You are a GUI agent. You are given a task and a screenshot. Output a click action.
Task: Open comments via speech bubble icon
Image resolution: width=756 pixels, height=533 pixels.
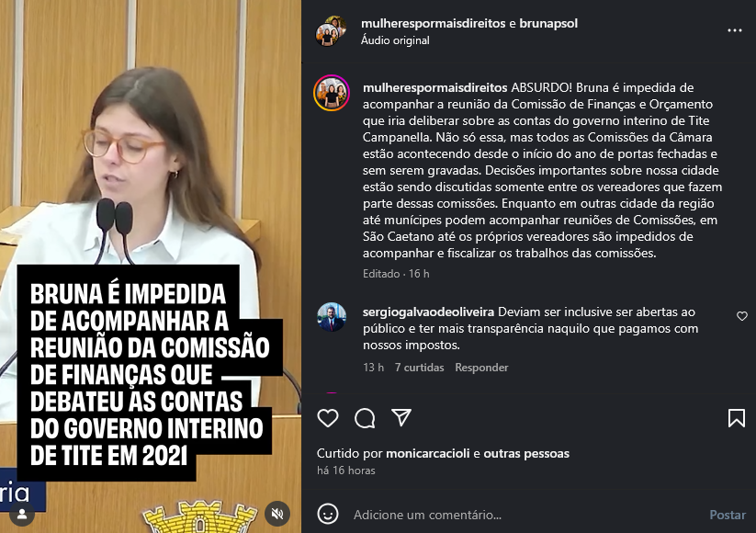pyautogui.click(x=365, y=418)
